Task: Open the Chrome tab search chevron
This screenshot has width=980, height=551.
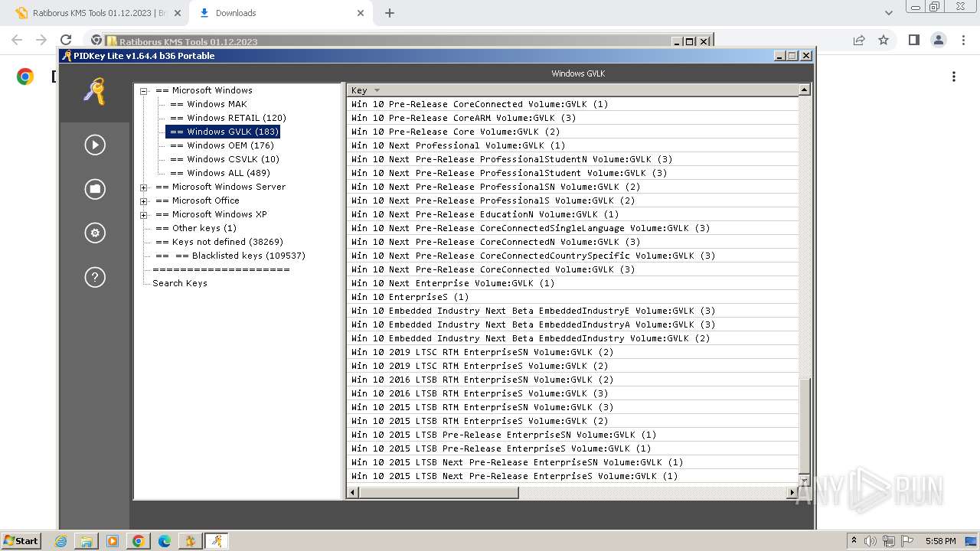Action: (889, 13)
